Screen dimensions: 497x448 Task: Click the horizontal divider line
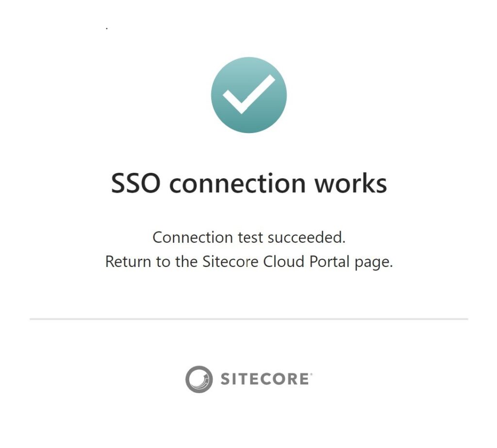pyautogui.click(x=249, y=319)
